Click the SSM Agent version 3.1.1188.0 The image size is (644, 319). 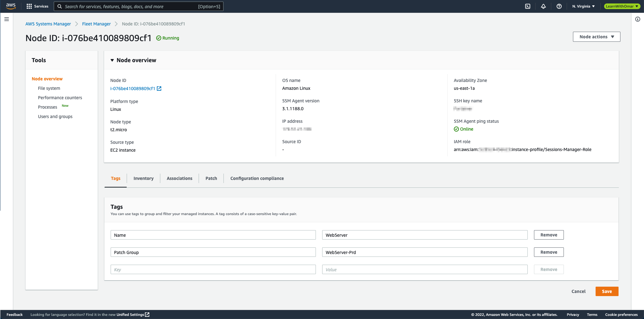(293, 109)
